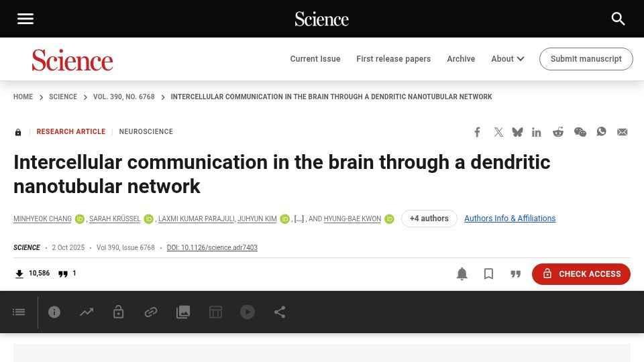Go to the Archive page

point(461,59)
